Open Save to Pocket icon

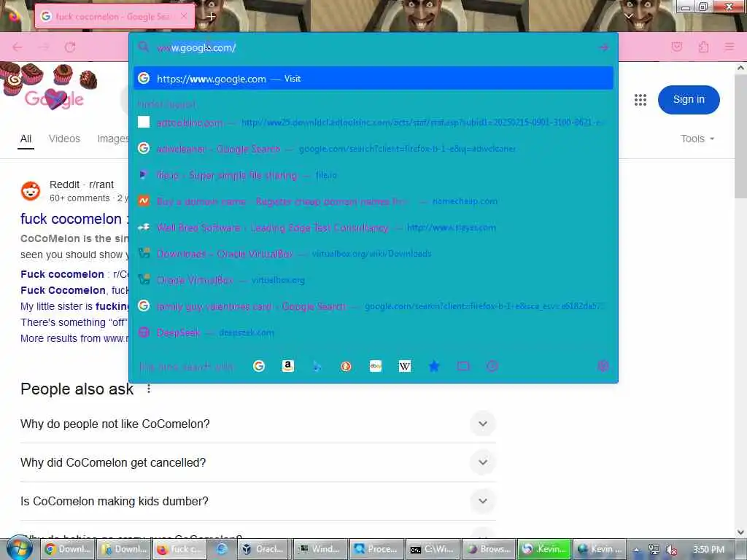677,47
